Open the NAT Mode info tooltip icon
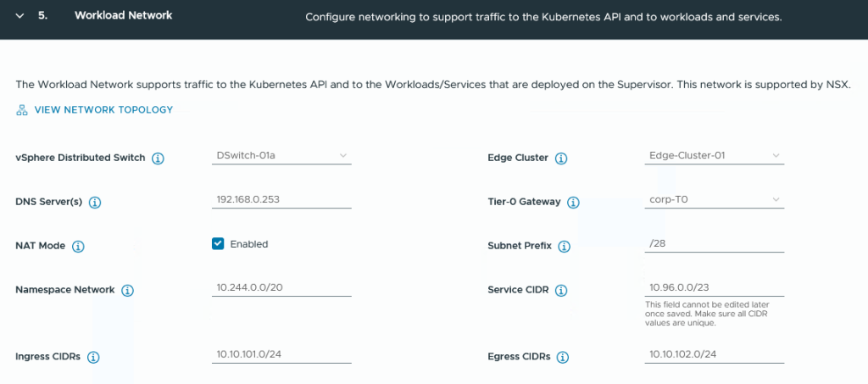Screen dimensions: 868x384 78,247
